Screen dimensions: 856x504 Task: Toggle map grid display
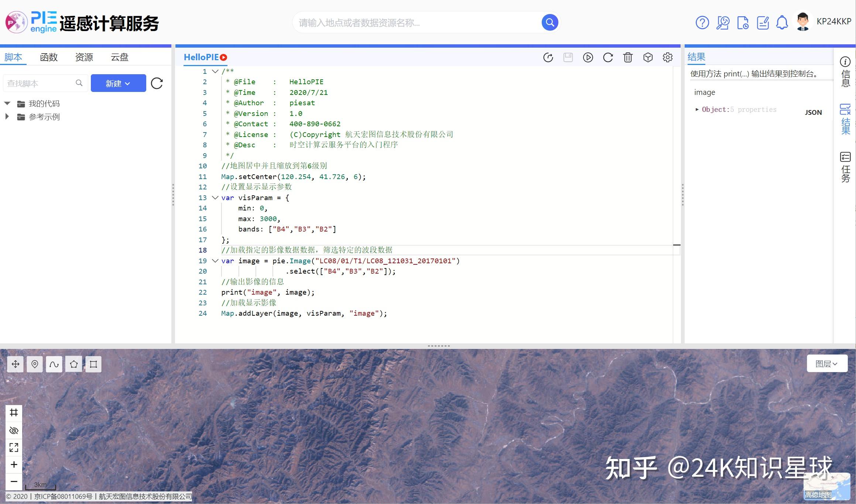(14, 413)
